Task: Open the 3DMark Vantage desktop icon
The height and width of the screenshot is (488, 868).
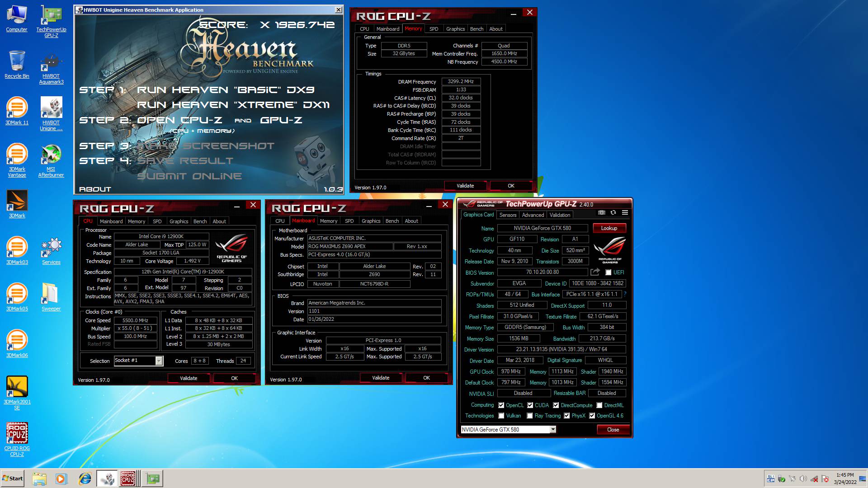Action: click(17, 160)
